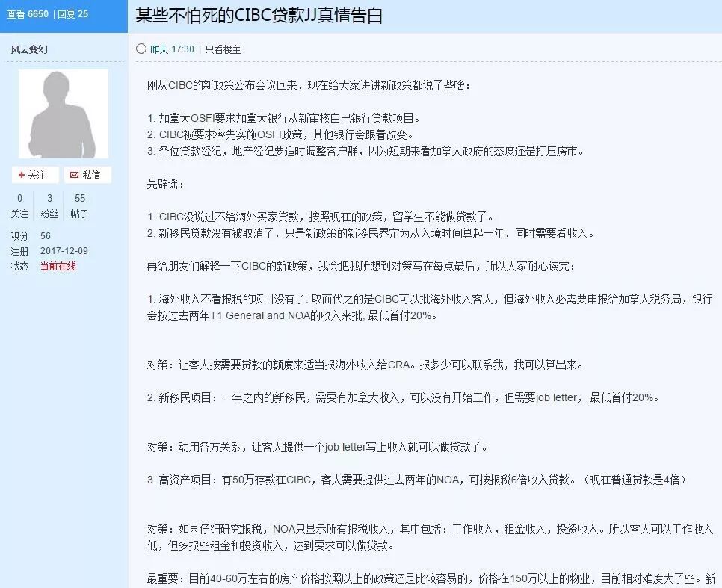
Task: Send private message via 私信
Action: (87, 175)
